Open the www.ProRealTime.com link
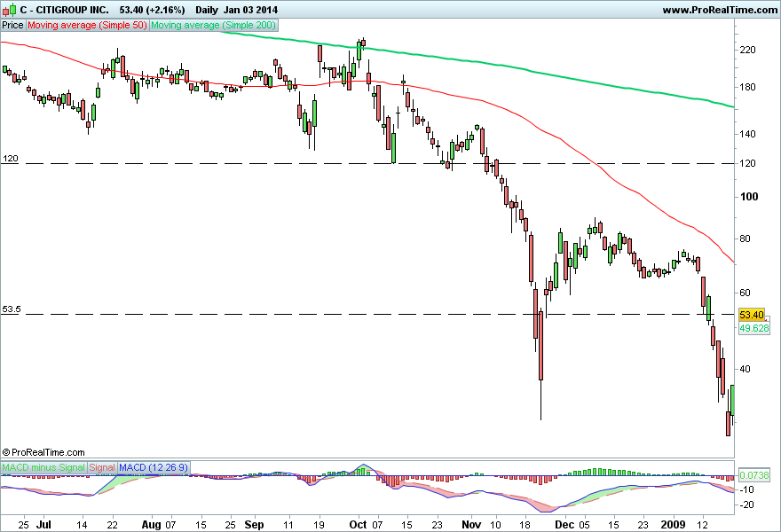 (720, 10)
